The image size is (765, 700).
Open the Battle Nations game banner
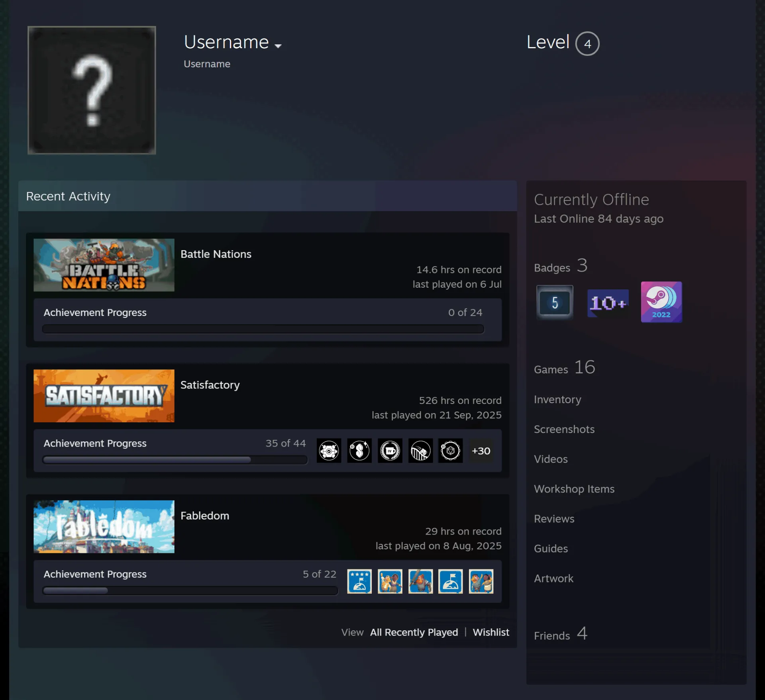coord(104,265)
